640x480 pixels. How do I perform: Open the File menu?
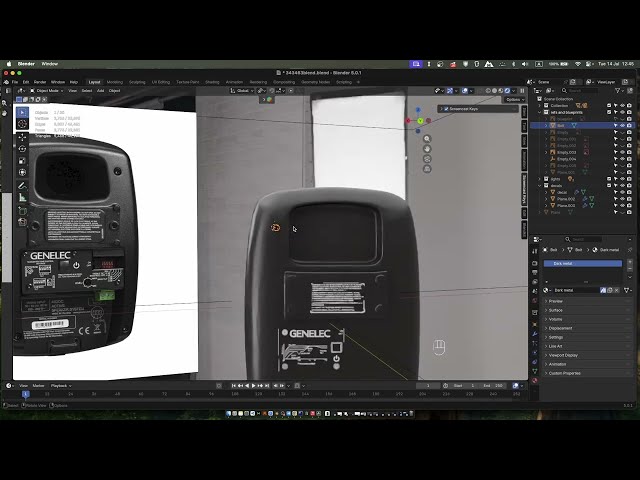pyautogui.click(x=15, y=82)
